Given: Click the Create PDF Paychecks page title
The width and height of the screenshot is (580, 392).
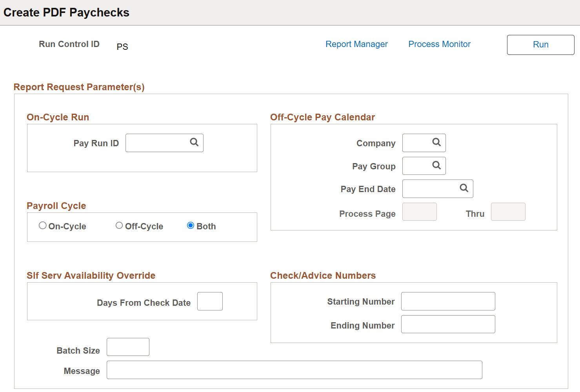Looking at the screenshot, I should coord(66,12).
